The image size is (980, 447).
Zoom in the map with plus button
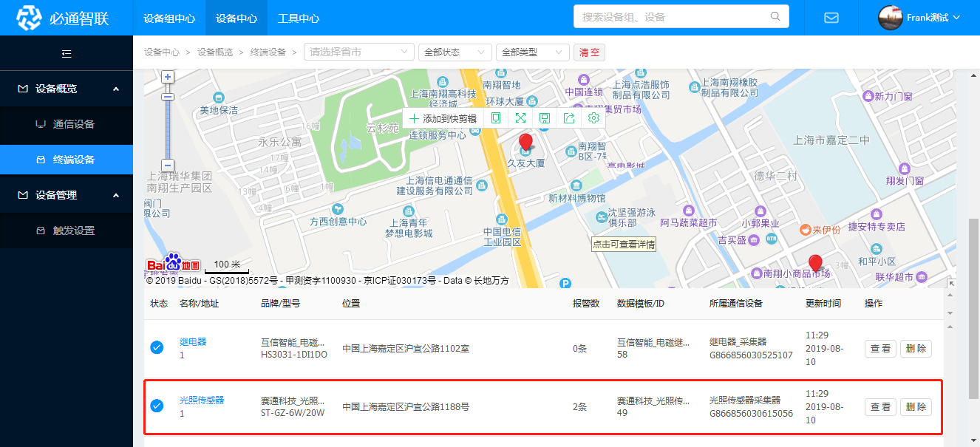[x=168, y=77]
